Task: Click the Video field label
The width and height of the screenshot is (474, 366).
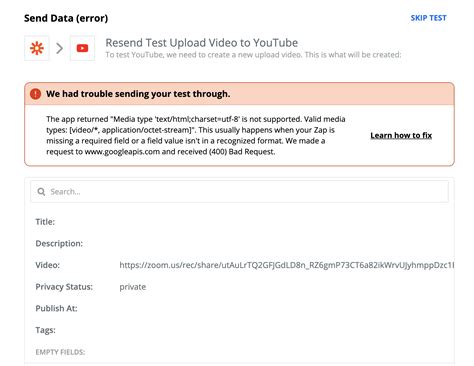Action: click(47, 265)
